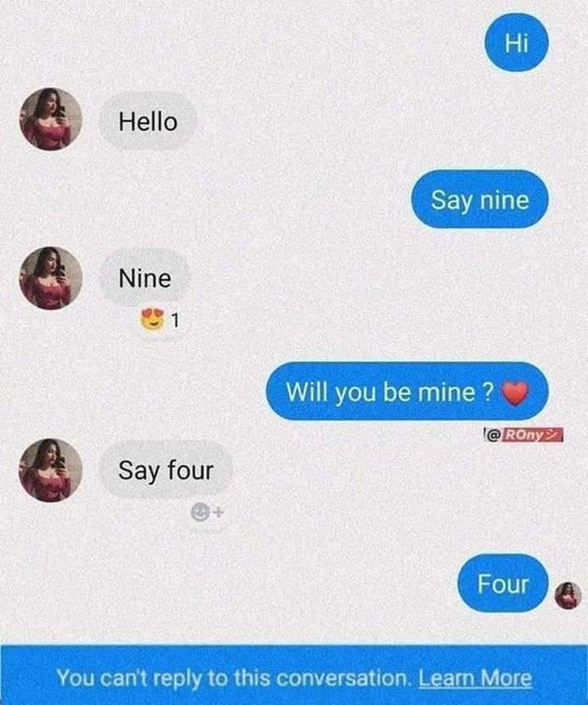Click 'You can't reply to this conversation' banner
This screenshot has height=705, width=588.
click(294, 676)
